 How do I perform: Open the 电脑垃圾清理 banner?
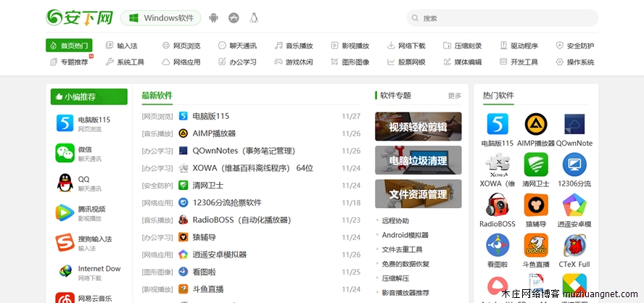(418, 160)
